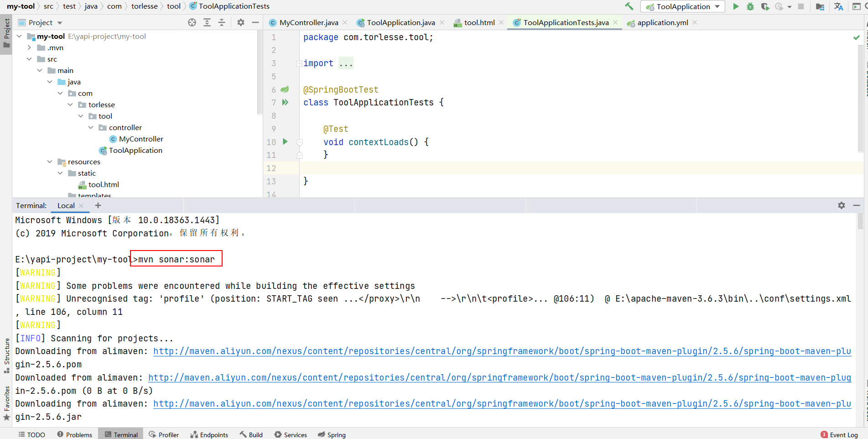Select MyController in project tree
The image size is (868, 439).
(x=141, y=139)
